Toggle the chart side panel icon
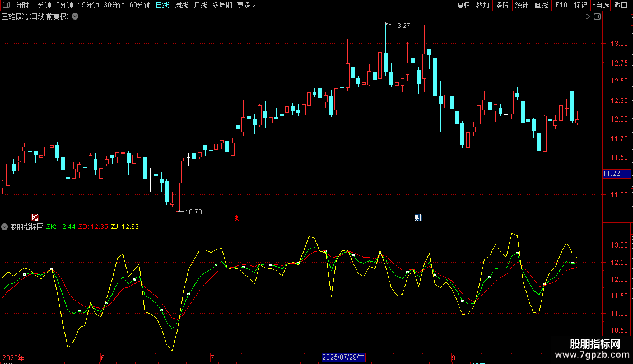This screenshot has width=633, height=364. pos(597,17)
